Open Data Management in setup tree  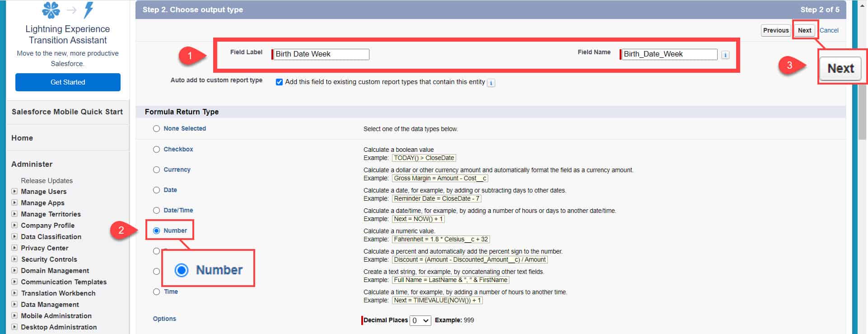coord(50,305)
